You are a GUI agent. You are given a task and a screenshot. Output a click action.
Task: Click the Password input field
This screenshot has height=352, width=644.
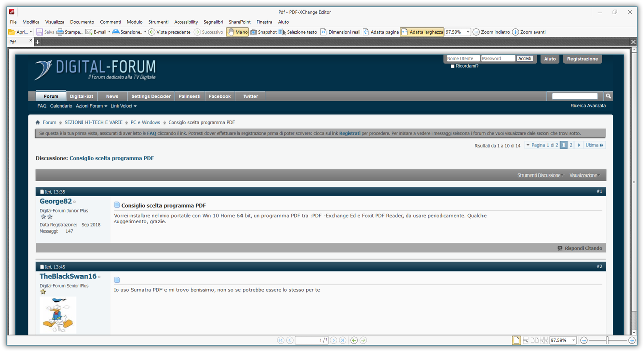[498, 59]
